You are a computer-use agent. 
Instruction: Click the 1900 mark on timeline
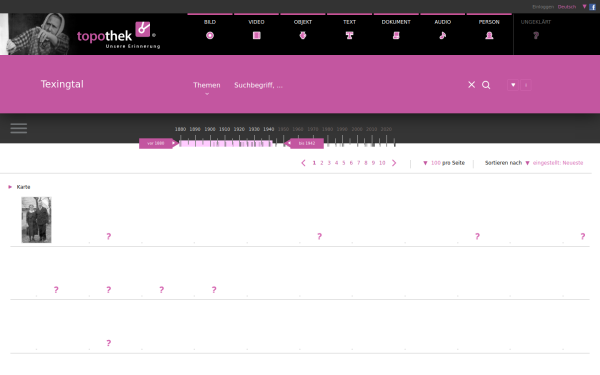tap(210, 129)
